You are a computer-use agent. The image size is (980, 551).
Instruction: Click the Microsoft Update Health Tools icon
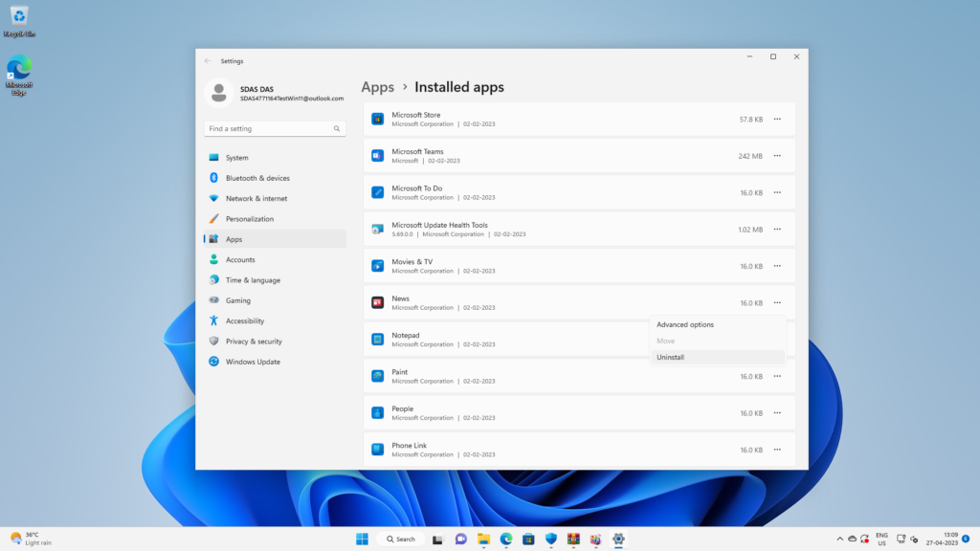377,230
